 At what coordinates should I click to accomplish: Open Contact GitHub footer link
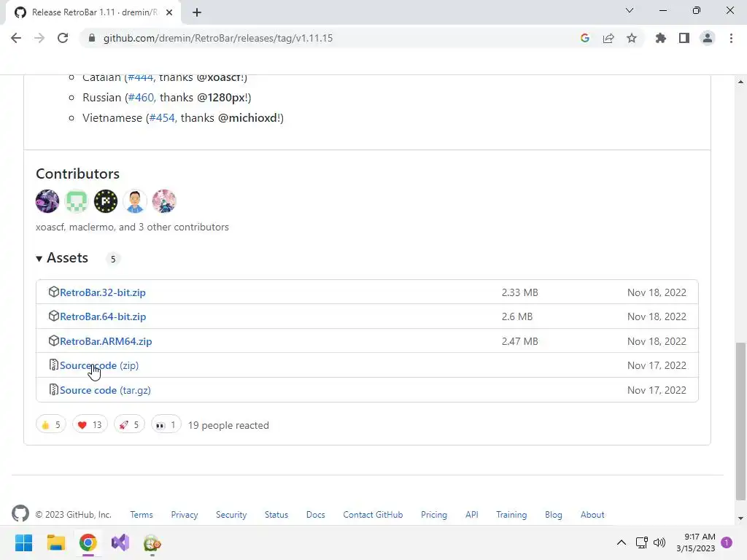(x=373, y=515)
